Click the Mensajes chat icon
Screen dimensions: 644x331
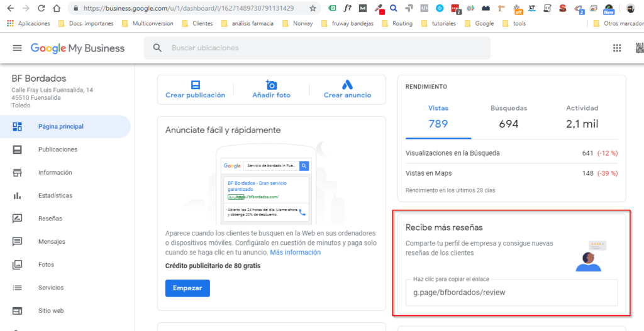click(17, 242)
